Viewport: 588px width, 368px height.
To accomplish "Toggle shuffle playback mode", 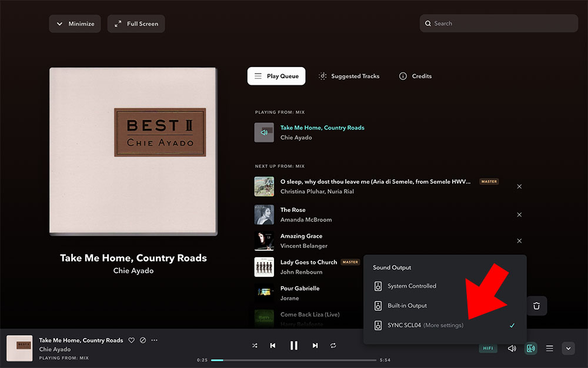I will click(255, 346).
